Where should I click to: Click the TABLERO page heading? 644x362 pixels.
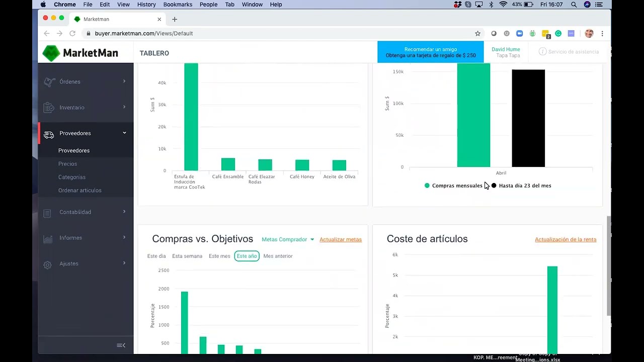pos(154,53)
